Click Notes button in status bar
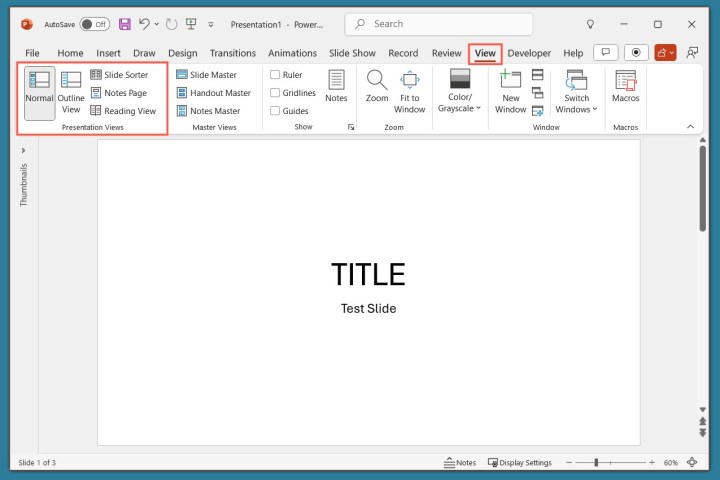Image resolution: width=720 pixels, height=480 pixels. pyautogui.click(x=460, y=463)
